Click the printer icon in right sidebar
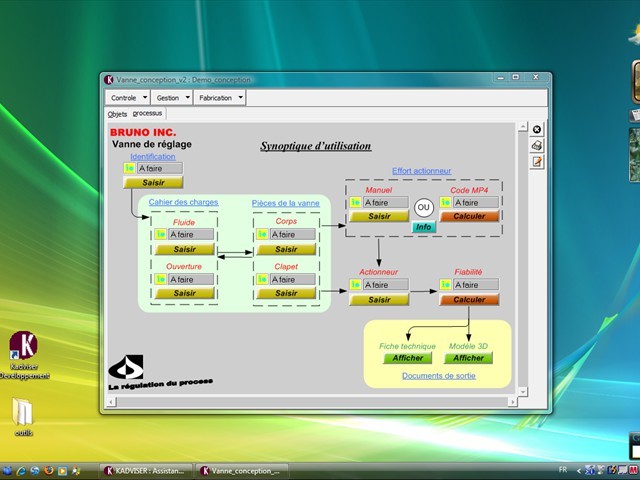This screenshot has height=480, width=640. pos(537,145)
